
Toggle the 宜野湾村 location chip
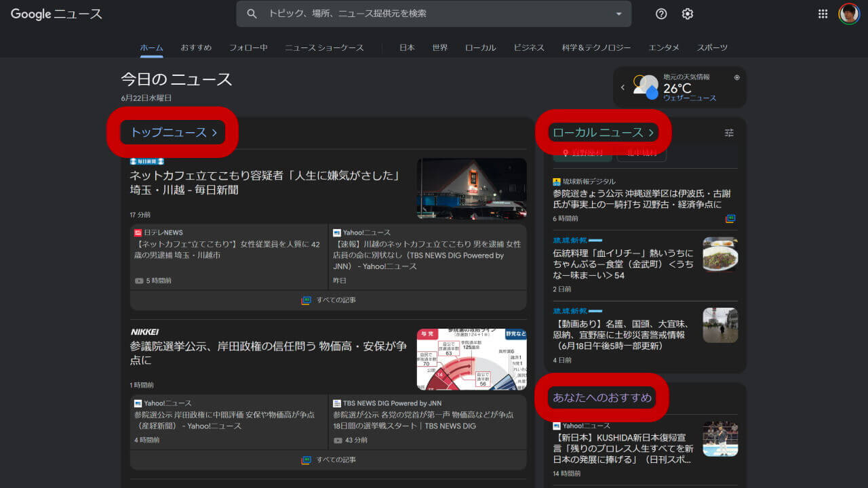coord(582,153)
